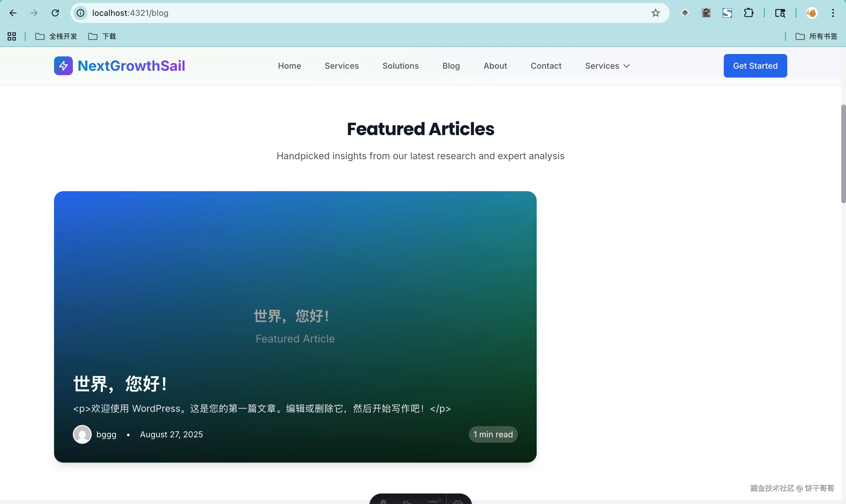The image size is (846, 504).
Task: Click the bggg author avatar
Action: (82, 434)
